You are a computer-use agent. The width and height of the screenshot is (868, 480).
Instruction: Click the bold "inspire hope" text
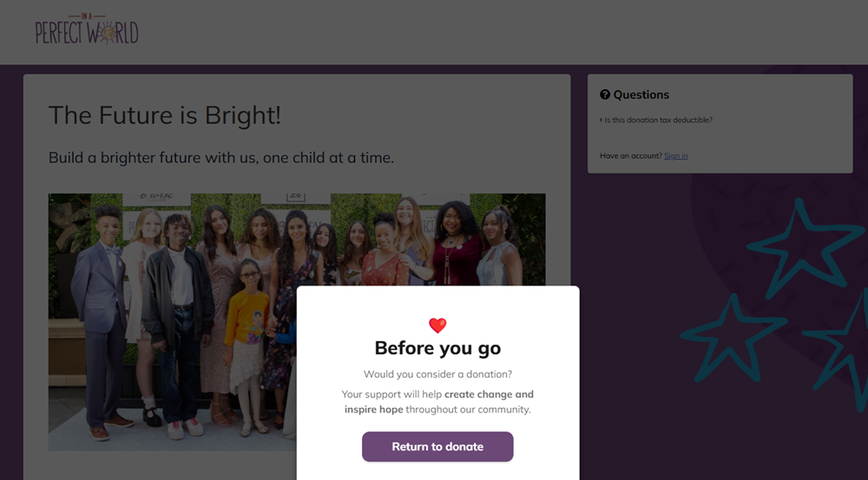373,409
